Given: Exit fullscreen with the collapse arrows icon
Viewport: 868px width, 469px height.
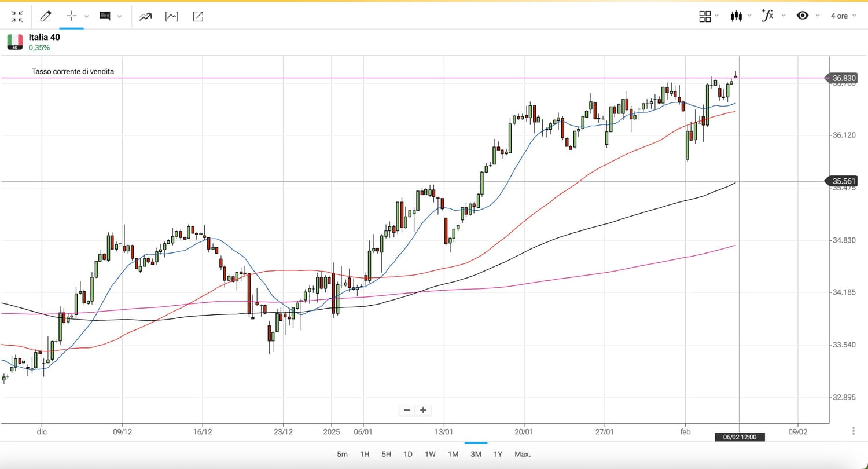Looking at the screenshot, I should pyautogui.click(x=17, y=16).
